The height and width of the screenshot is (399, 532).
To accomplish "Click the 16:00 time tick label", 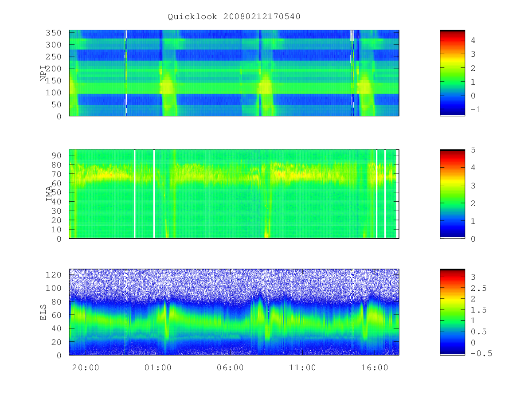I will [375, 368].
